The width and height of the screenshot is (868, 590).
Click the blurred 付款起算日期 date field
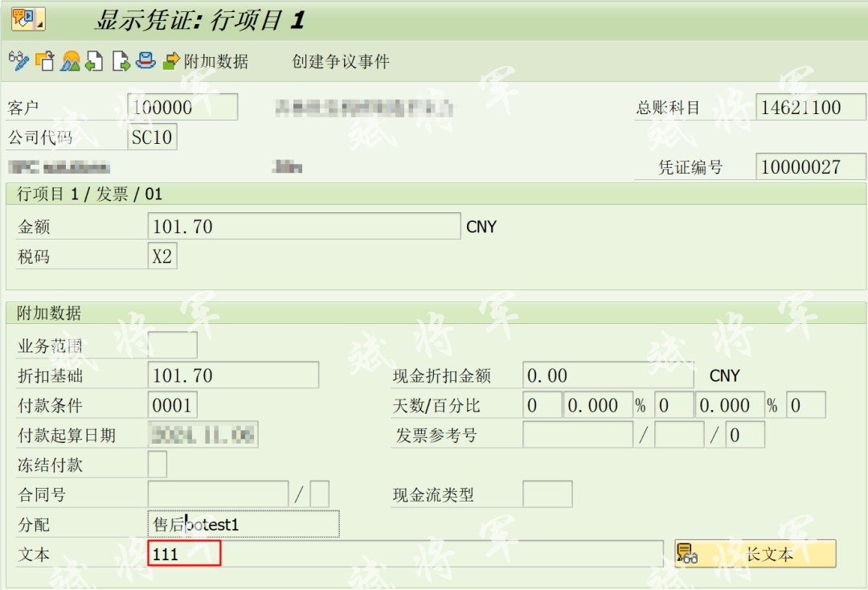[203, 435]
